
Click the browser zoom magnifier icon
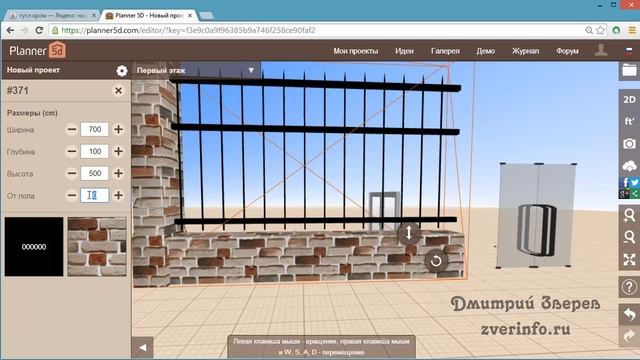(x=589, y=30)
